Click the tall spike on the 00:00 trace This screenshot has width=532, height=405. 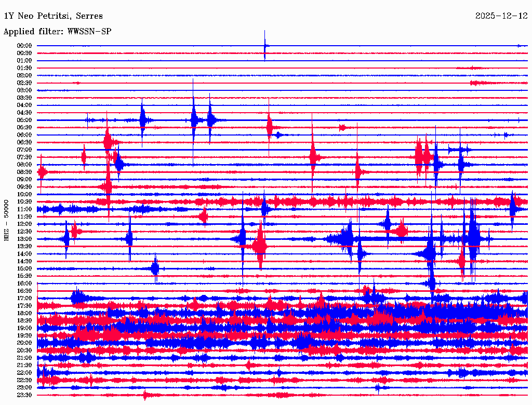point(264,45)
